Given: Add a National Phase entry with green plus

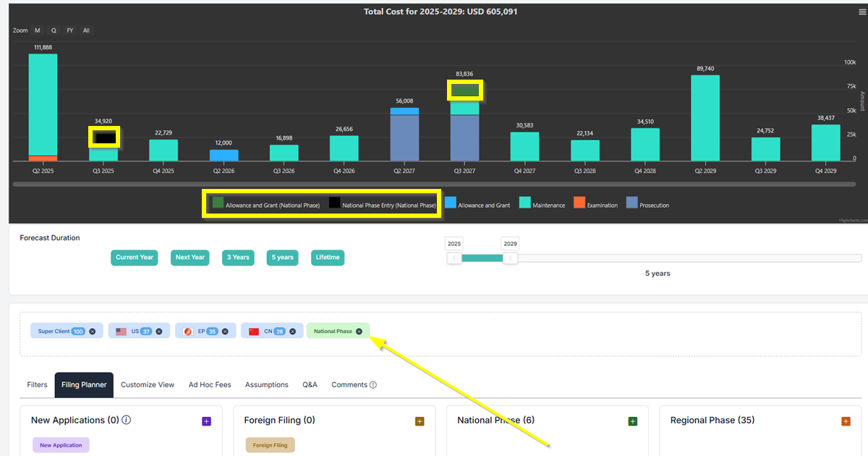Looking at the screenshot, I should coord(632,421).
